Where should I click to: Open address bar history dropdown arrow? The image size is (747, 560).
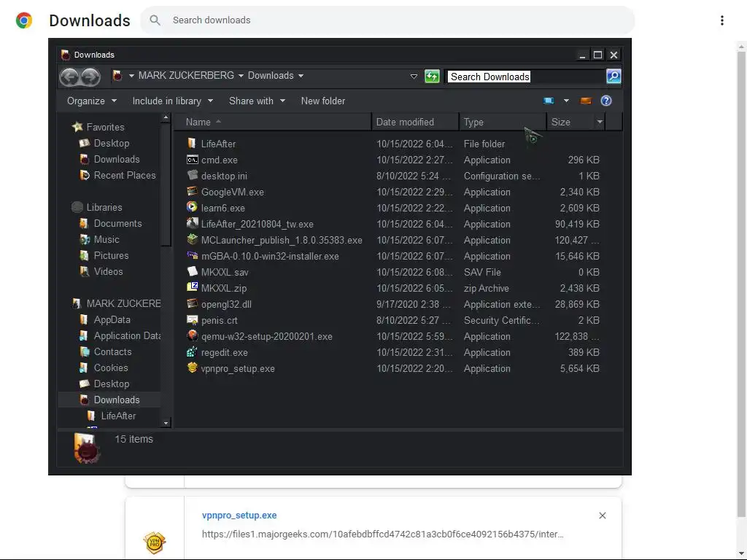(x=414, y=76)
